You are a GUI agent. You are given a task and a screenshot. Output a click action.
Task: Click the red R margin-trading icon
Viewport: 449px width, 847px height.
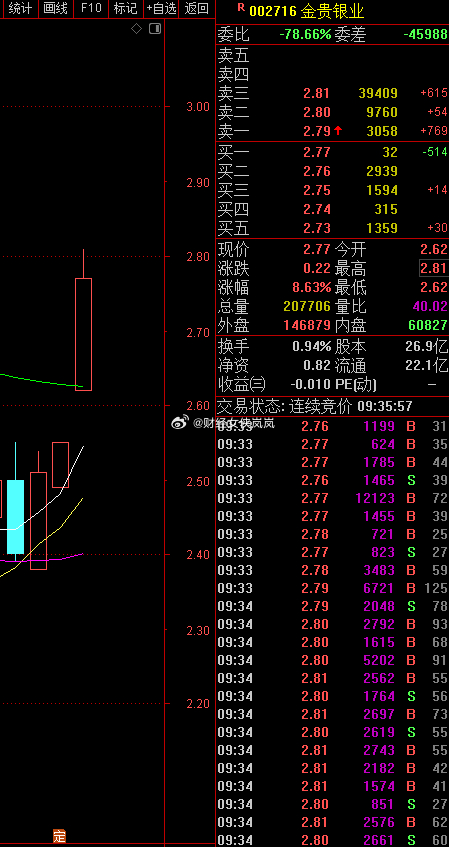coord(241,8)
